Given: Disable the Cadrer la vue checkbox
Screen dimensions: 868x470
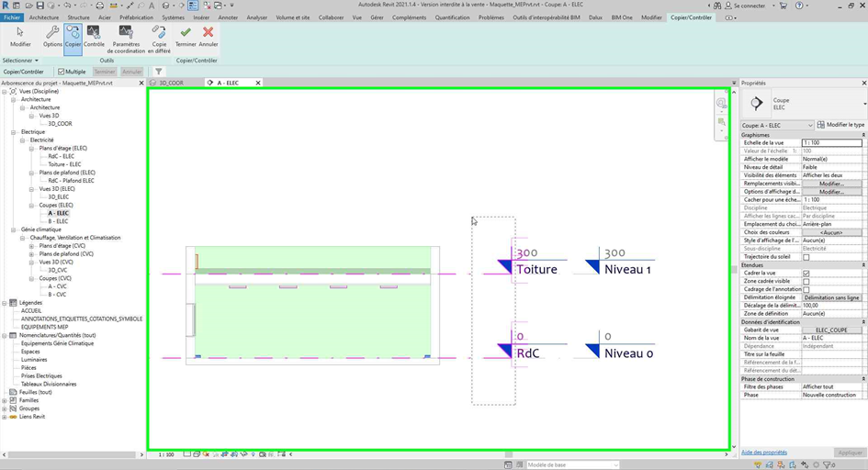Looking at the screenshot, I should pyautogui.click(x=806, y=274).
